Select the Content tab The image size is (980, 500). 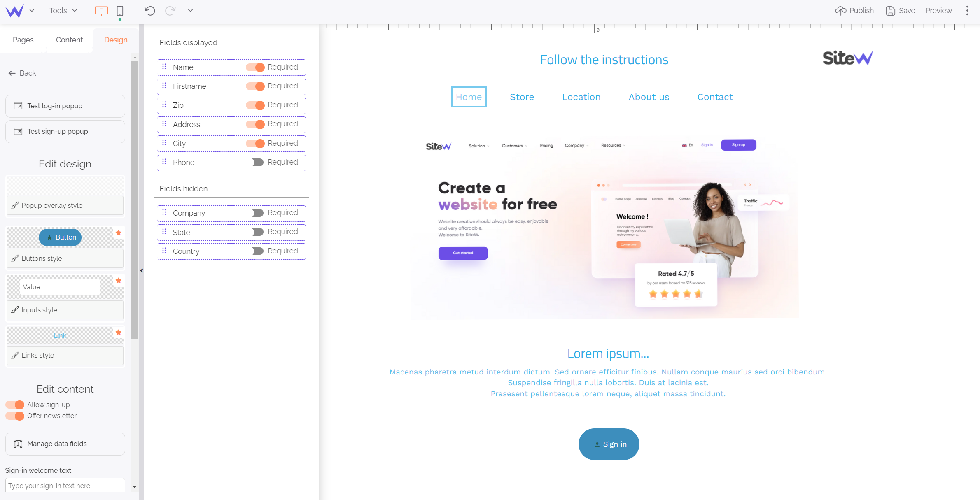click(69, 40)
